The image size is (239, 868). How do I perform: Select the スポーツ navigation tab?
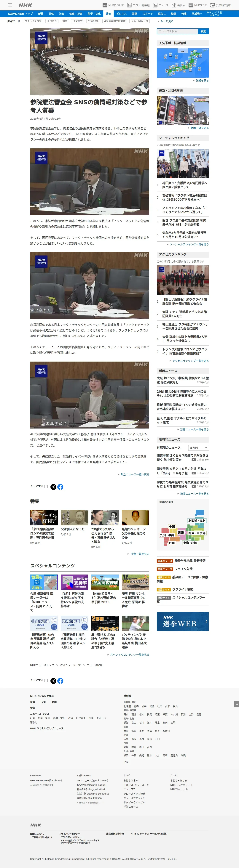(x=147, y=14)
